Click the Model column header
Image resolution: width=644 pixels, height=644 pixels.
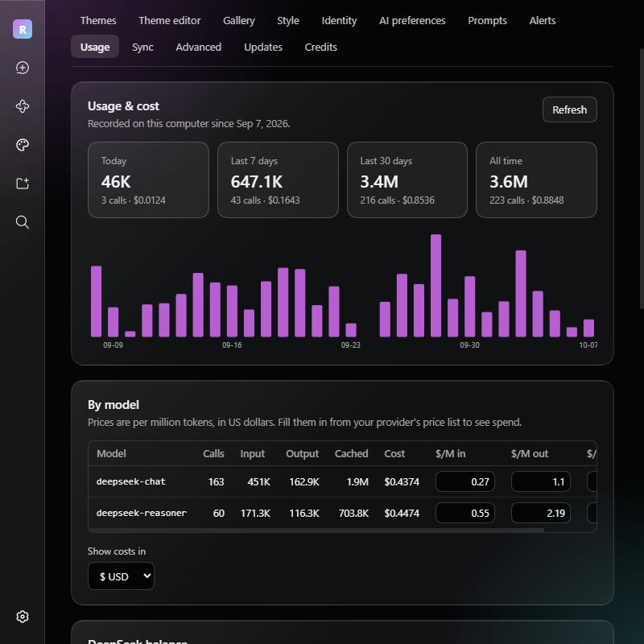tap(111, 453)
